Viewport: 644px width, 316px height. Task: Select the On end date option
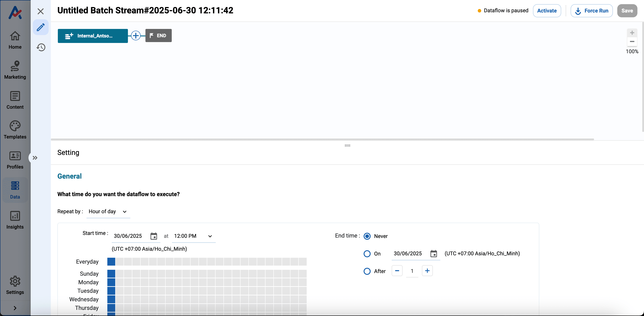pyautogui.click(x=367, y=254)
